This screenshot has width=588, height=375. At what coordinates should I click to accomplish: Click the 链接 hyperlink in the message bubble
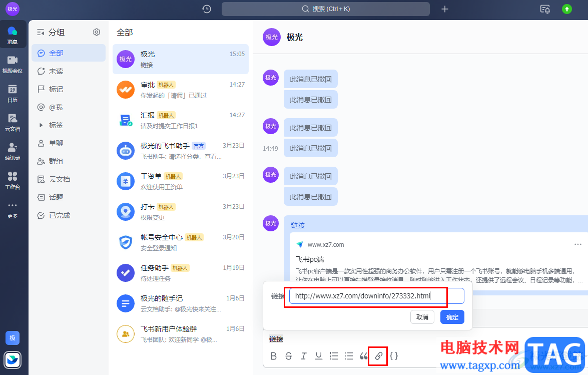pyautogui.click(x=298, y=225)
